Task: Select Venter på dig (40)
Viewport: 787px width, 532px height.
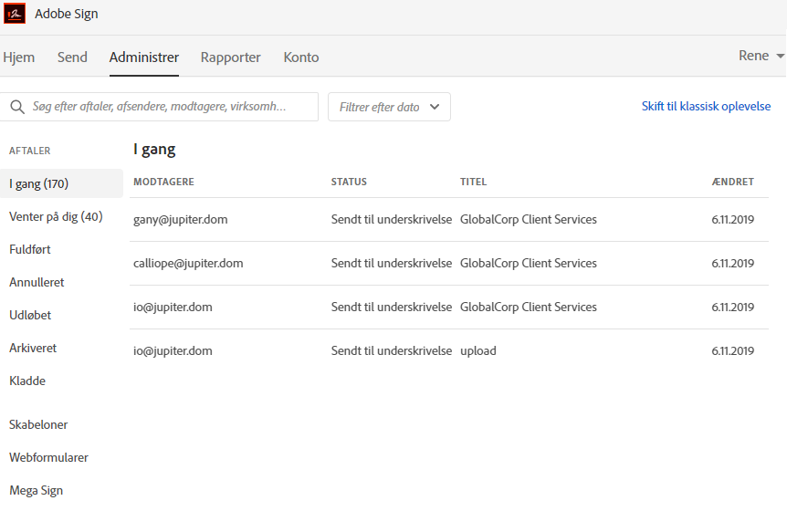Action: tap(56, 217)
